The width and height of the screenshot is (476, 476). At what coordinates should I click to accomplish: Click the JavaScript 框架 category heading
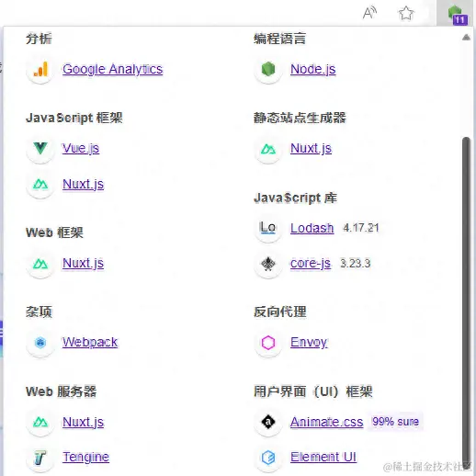(x=74, y=118)
